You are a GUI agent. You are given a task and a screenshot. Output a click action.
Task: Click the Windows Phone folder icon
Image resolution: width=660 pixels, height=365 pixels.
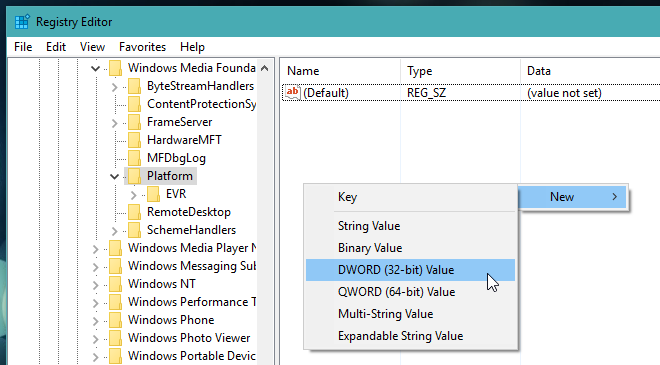coord(115,320)
